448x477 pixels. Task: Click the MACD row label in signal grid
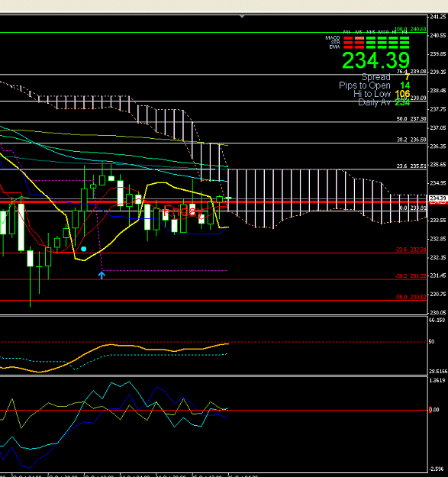333,38
